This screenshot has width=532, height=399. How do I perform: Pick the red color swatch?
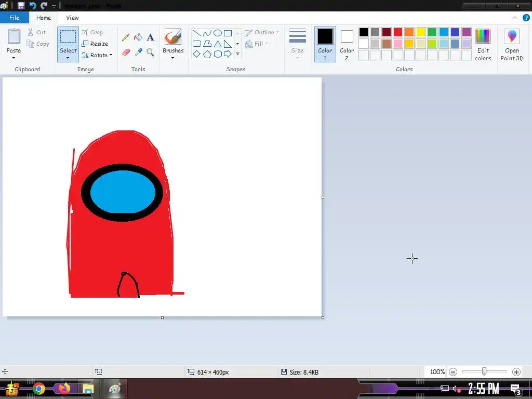(x=398, y=32)
